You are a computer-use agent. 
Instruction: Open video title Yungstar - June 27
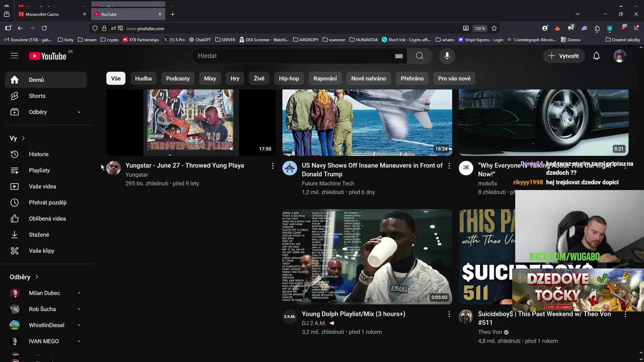click(185, 165)
